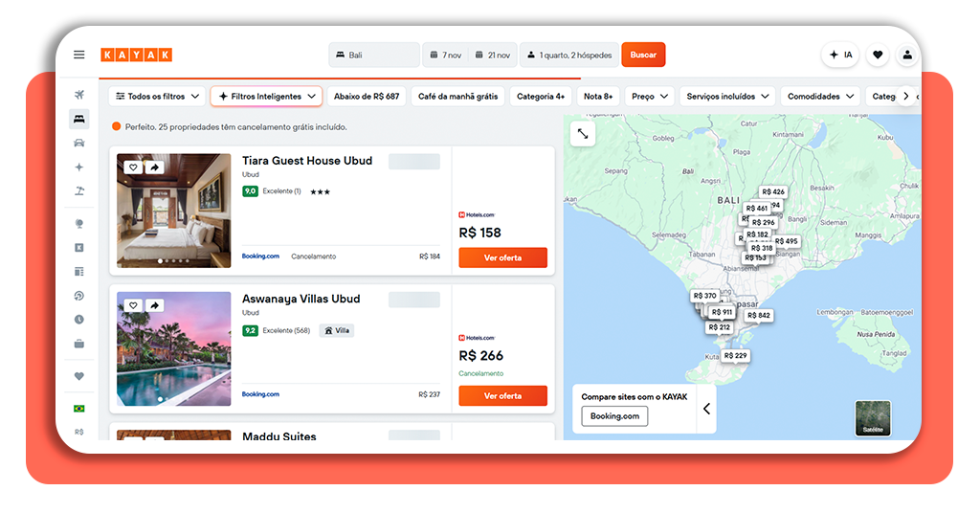View Aswanaya Villas pool photo
Viewport: 980px width, 513px height.
(x=174, y=348)
